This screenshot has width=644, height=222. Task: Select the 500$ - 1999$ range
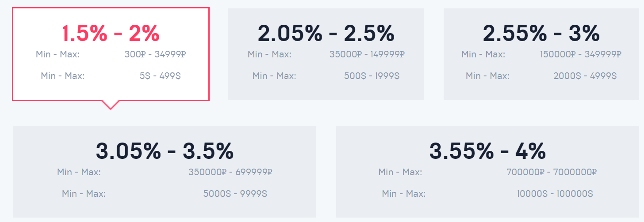tap(372, 76)
